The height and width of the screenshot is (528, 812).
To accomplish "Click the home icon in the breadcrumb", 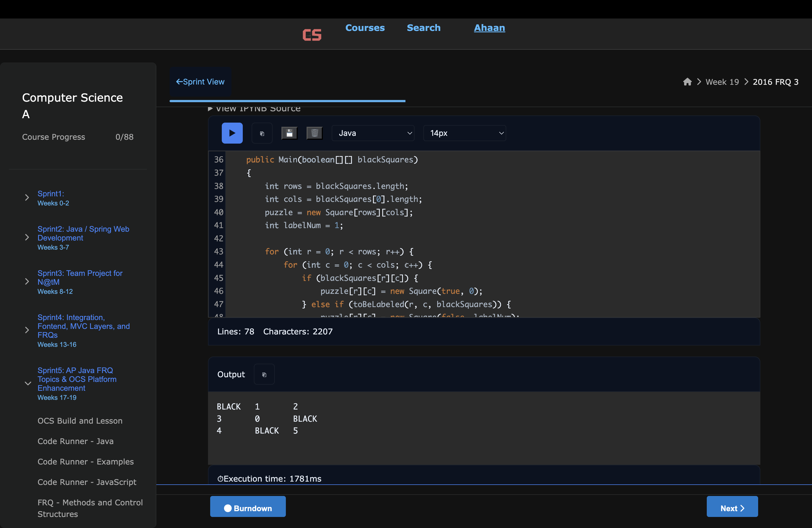I will pyautogui.click(x=687, y=82).
